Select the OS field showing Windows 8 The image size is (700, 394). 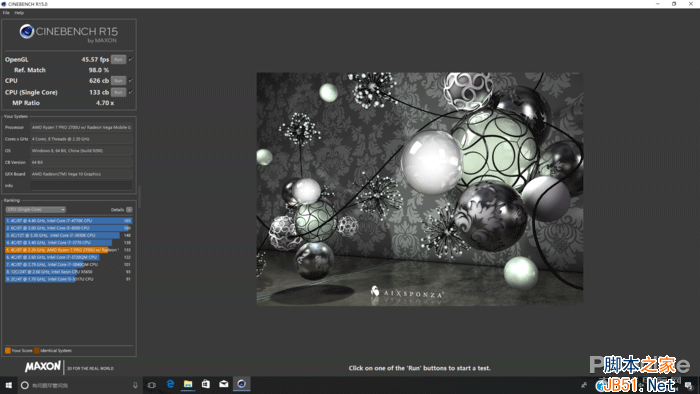81,151
